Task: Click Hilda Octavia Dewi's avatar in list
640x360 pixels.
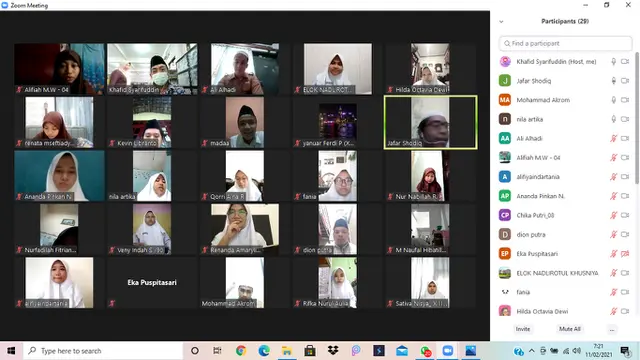Action: [505, 311]
